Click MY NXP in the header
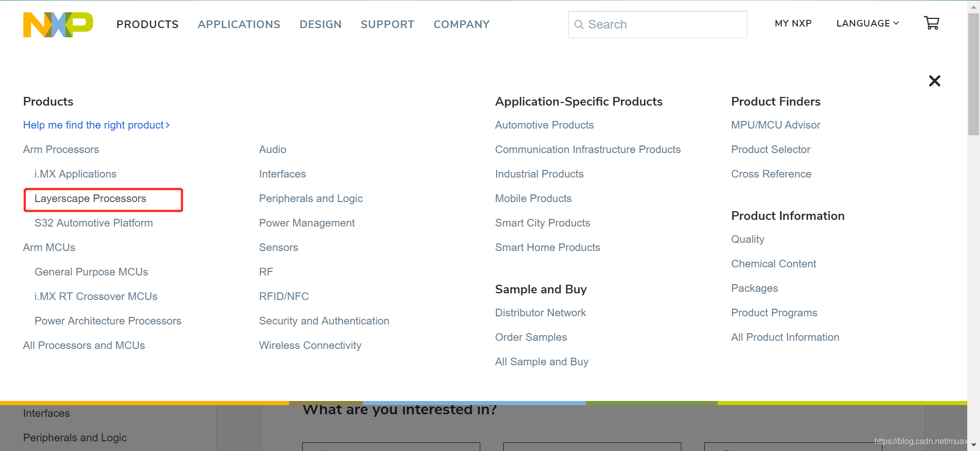The height and width of the screenshot is (451, 980). (x=793, y=23)
